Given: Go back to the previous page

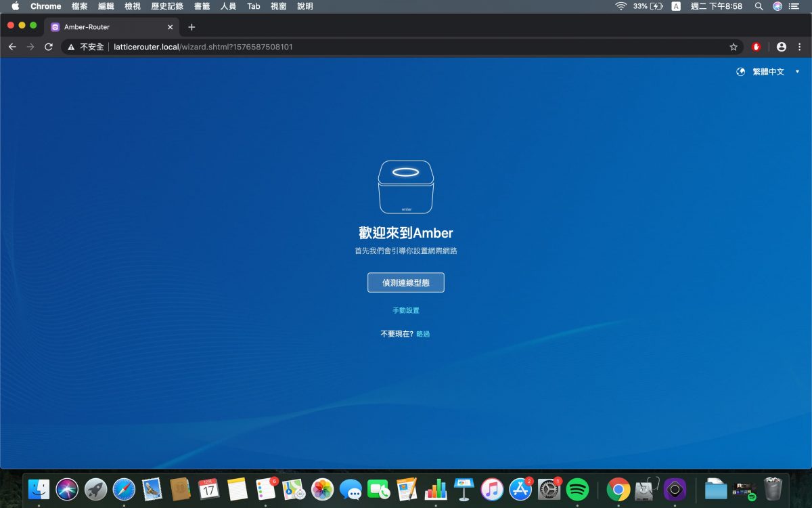Looking at the screenshot, I should 12,47.
